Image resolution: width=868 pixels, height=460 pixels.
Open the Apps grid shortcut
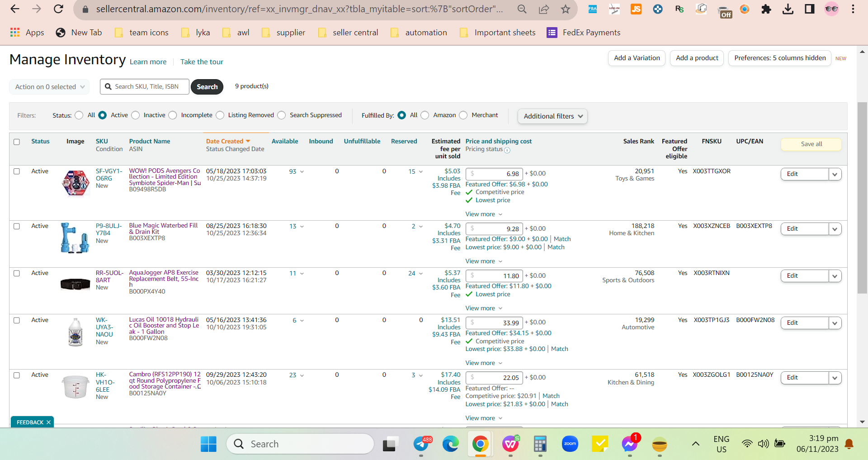(x=27, y=33)
